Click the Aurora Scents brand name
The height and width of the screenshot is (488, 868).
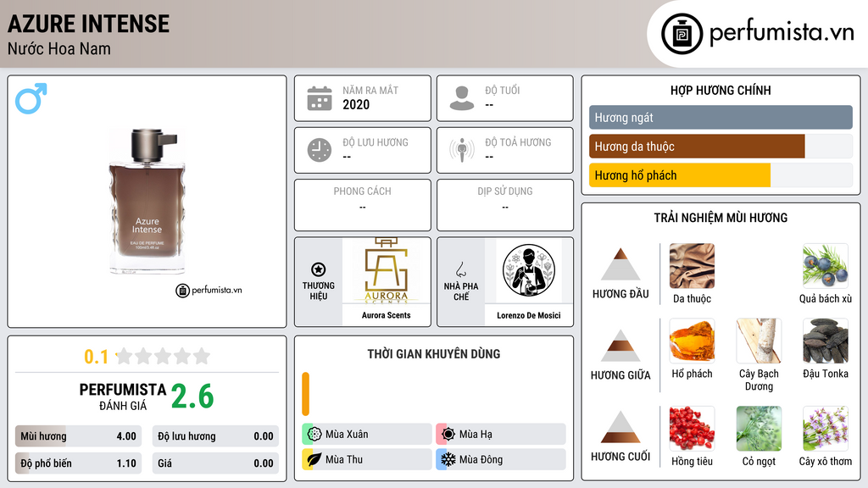tap(386, 315)
